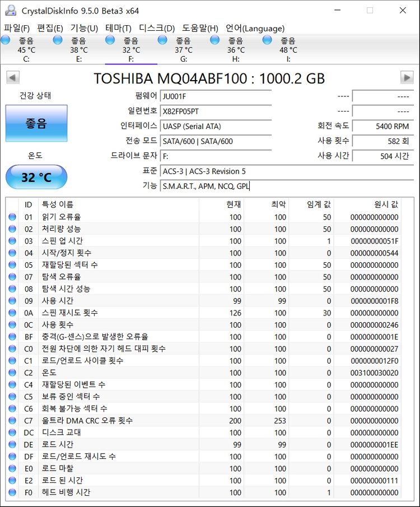Select the C: drive 45 °C tab

point(26,49)
